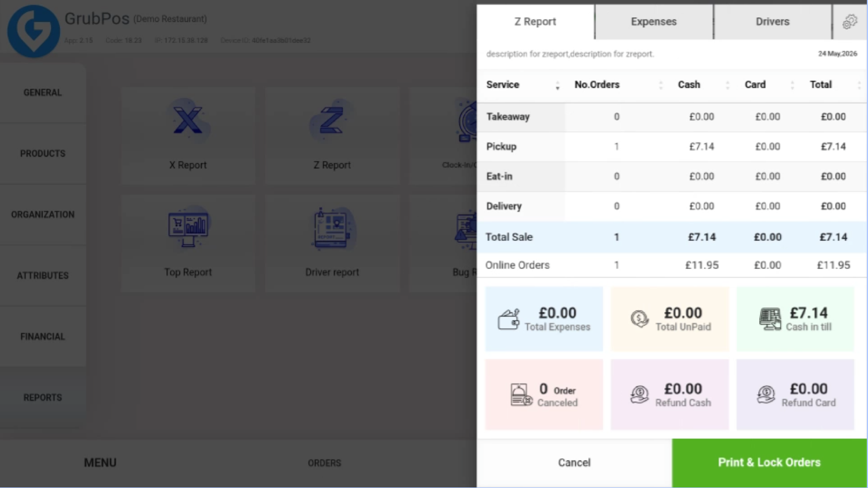Viewport: 868px width, 488px height.
Task: Click the Refund Card icon
Action: tap(766, 395)
